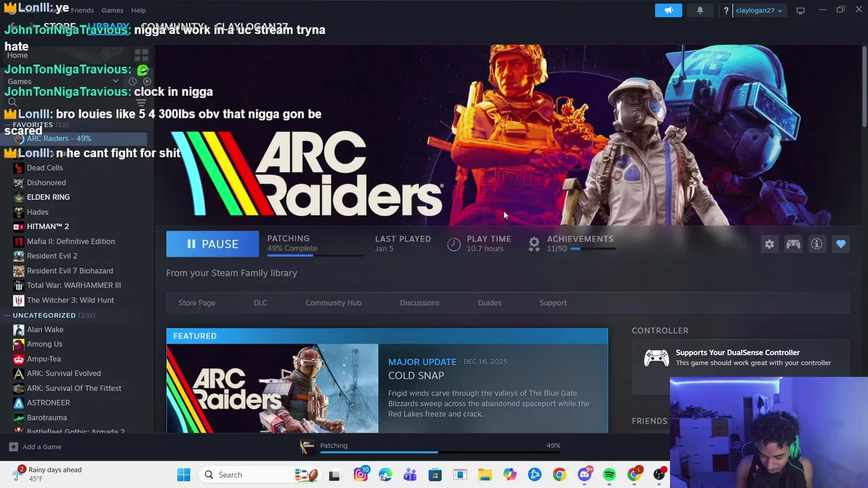This screenshot has height=488, width=868.
Task: Open the Windows Start menu
Action: 184,475
